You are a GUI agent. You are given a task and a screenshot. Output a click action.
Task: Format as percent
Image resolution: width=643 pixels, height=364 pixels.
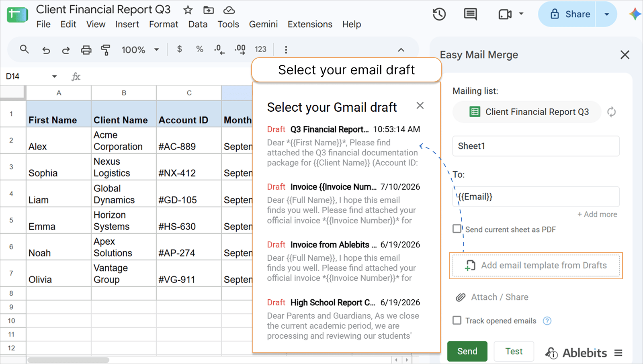pos(199,49)
